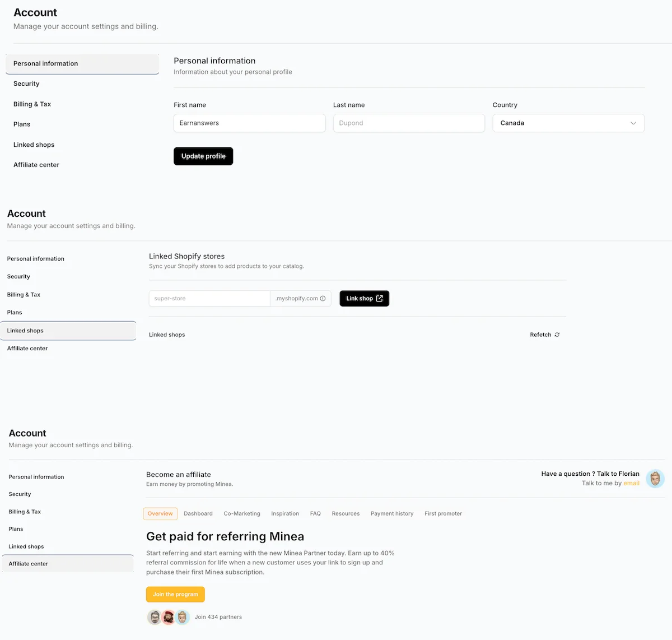Select highlighted Linked shops in the middle sidebar
The image size is (672, 640).
point(68,331)
